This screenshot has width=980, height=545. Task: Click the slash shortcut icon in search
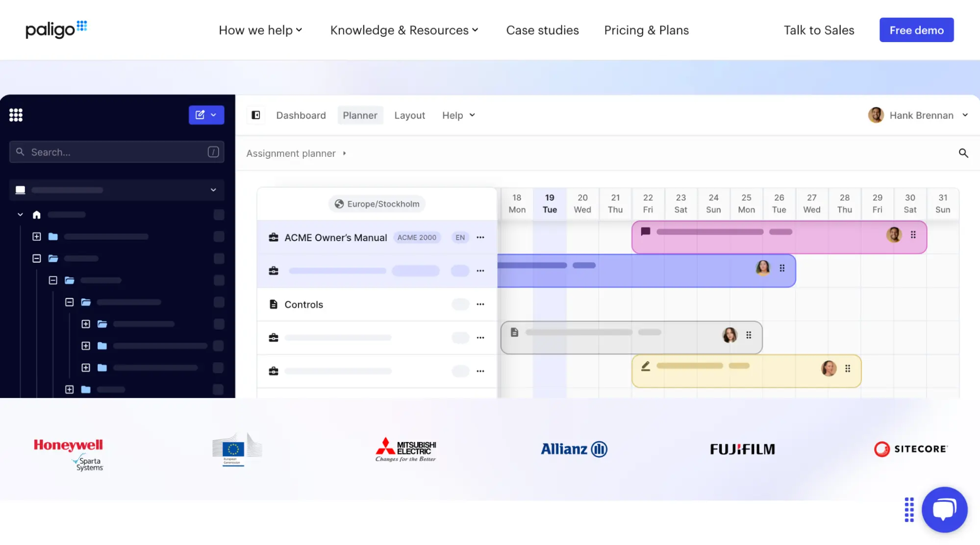tap(213, 152)
